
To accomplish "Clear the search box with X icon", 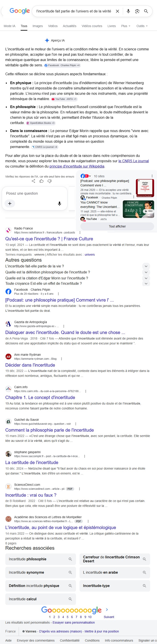I will [x=117, y=11].
